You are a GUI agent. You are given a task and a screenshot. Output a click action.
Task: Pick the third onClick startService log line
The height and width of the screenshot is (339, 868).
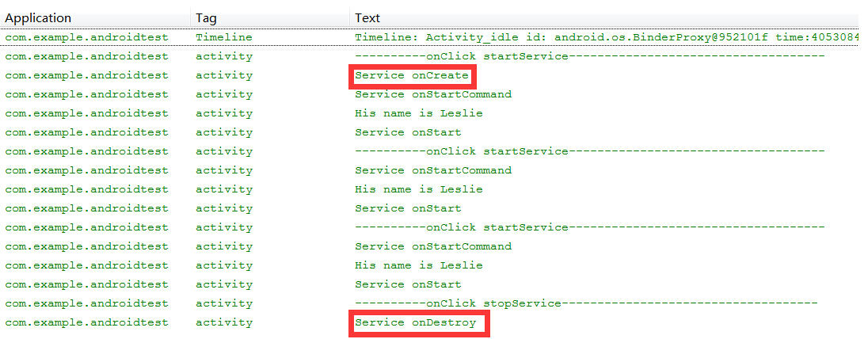[590, 227]
